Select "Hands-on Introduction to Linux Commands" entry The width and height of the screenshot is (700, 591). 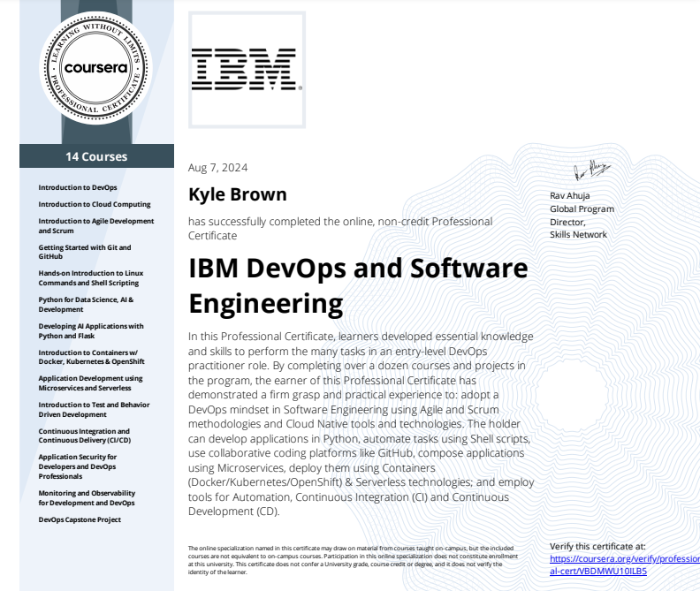[x=91, y=277]
